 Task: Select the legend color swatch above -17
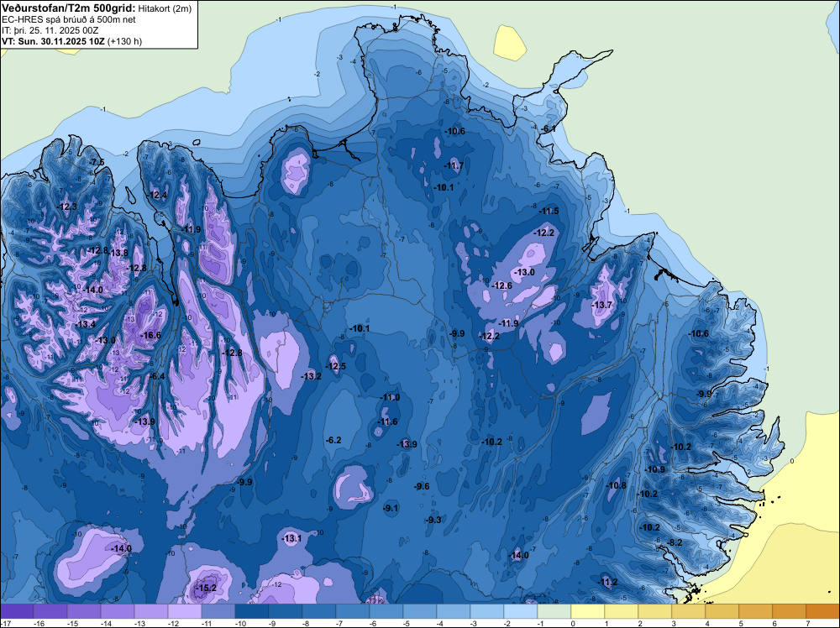point(17,611)
